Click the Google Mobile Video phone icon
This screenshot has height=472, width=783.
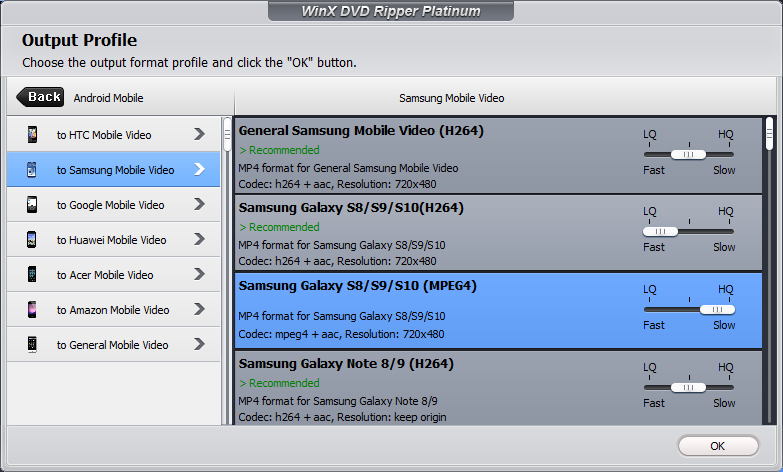(32, 204)
